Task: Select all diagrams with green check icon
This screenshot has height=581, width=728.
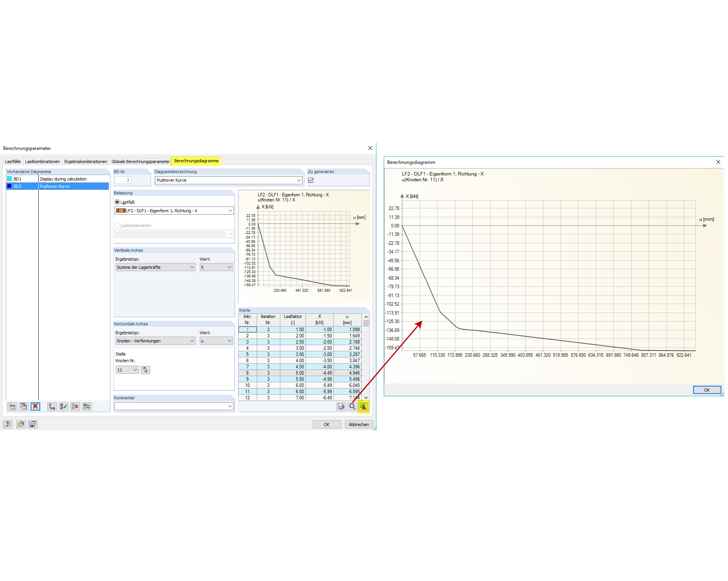Action: click(x=64, y=406)
